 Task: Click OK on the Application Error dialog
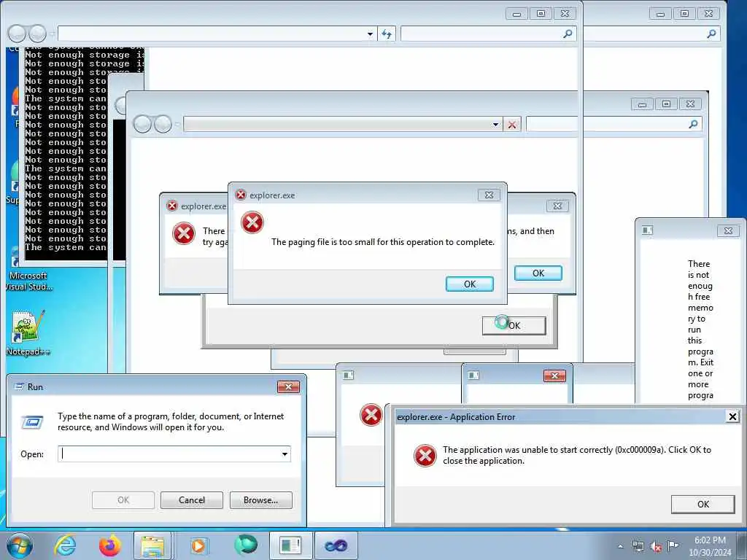pos(703,505)
